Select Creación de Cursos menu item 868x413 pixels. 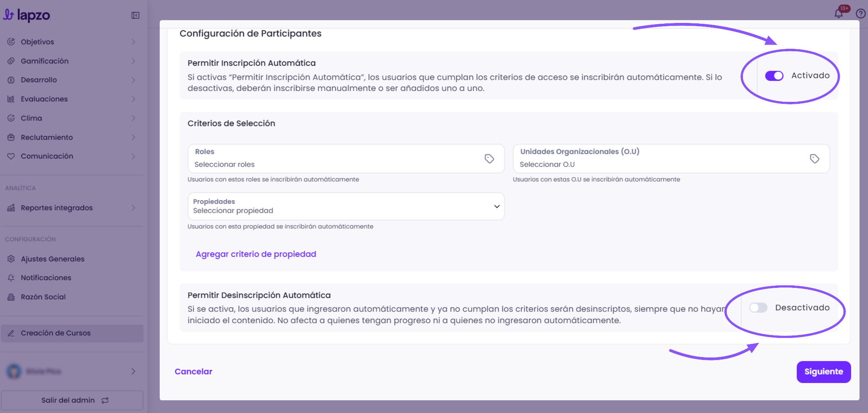pos(72,333)
